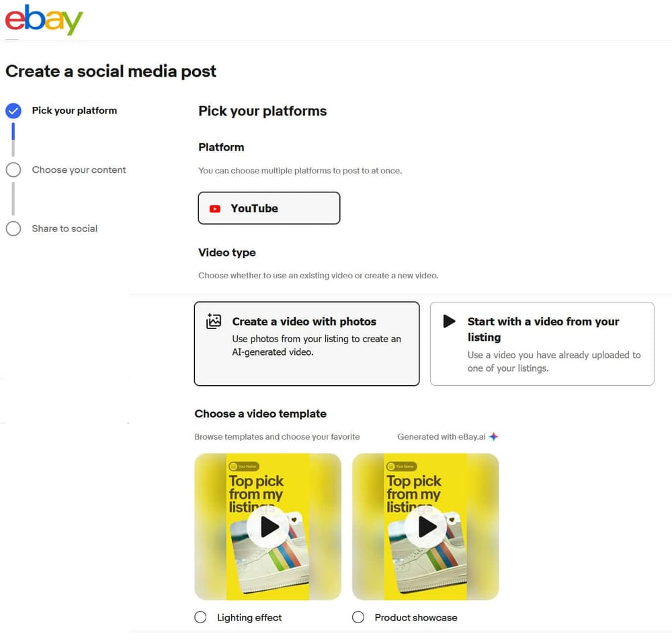
Task: Click the black play triangle icon
Action: [450, 321]
